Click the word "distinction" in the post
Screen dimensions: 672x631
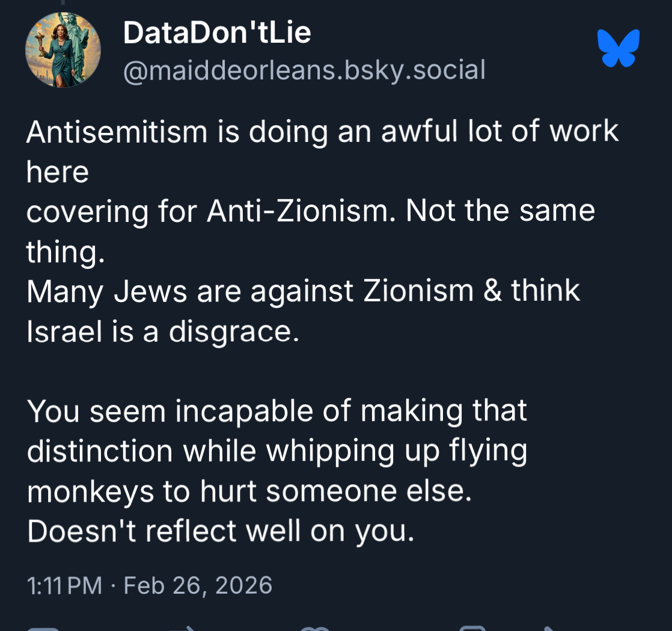point(100,451)
